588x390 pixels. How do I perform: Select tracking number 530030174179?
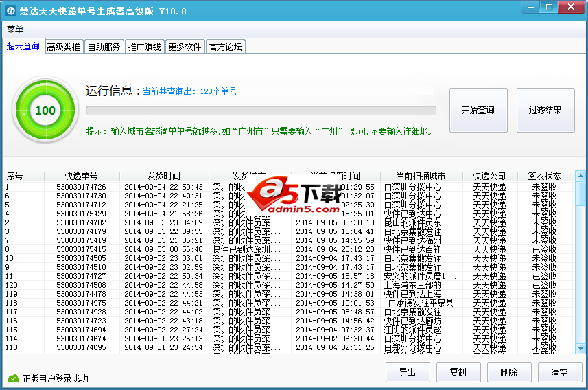coord(82,231)
